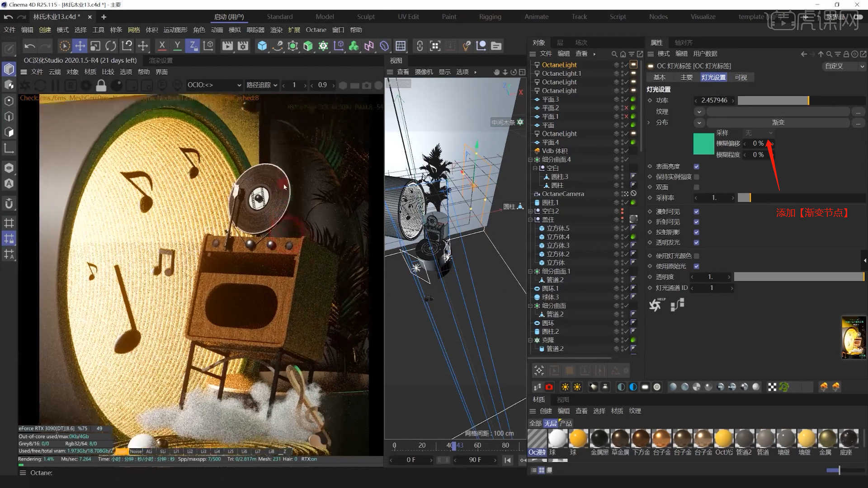
Task: Toggle the Z axis lock
Action: click(193, 46)
